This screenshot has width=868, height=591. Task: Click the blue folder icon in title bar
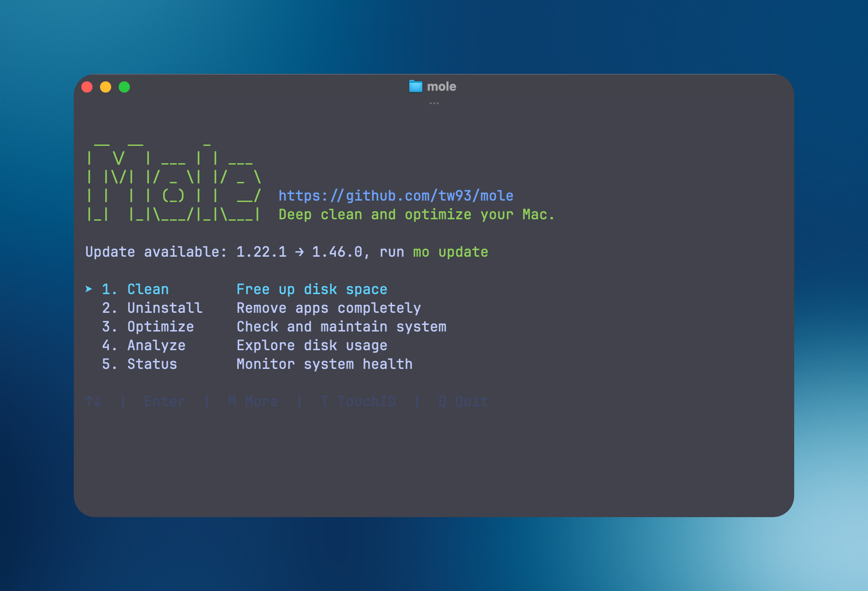coord(415,86)
